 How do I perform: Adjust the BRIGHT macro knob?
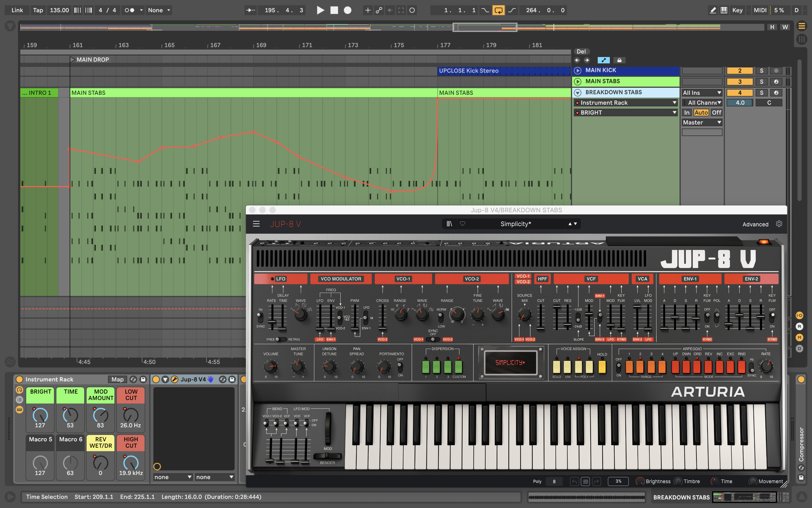(40, 415)
